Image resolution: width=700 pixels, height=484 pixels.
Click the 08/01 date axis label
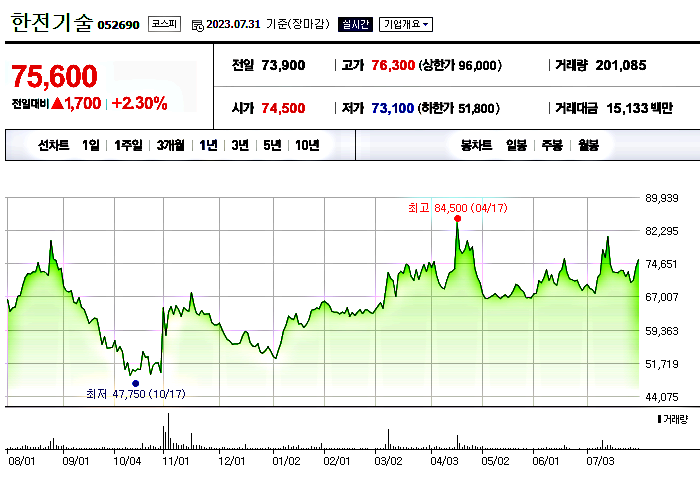click(21, 461)
